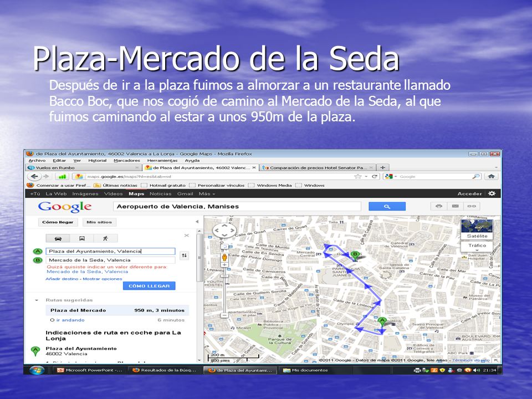
Task: Click Acceder sign-in link
Action: point(469,194)
